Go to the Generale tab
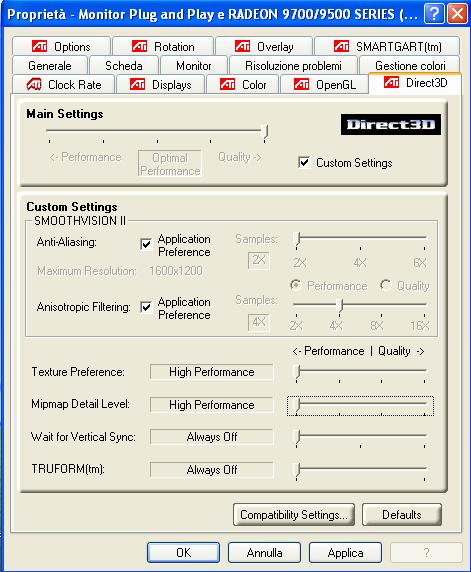 click(x=50, y=65)
